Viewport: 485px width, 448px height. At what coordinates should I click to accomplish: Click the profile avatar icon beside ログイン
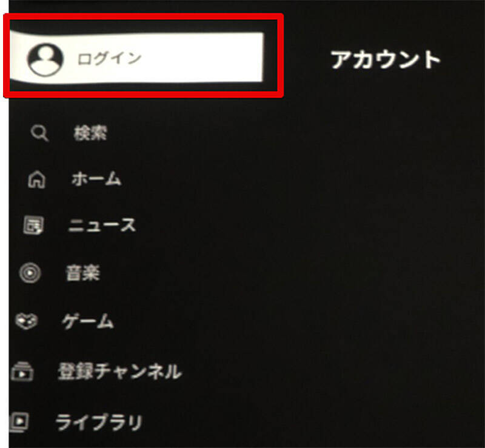[x=45, y=59]
